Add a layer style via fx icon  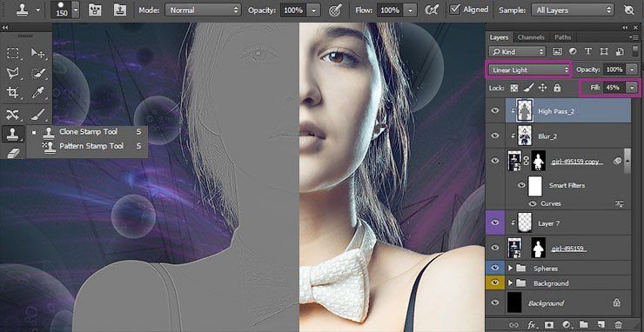(531, 324)
